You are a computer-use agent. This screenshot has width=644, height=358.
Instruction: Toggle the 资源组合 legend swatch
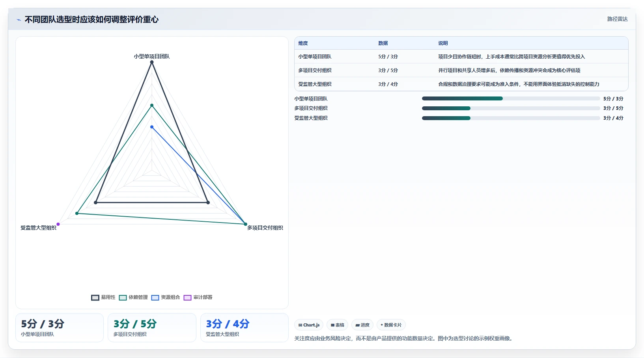tap(155, 298)
